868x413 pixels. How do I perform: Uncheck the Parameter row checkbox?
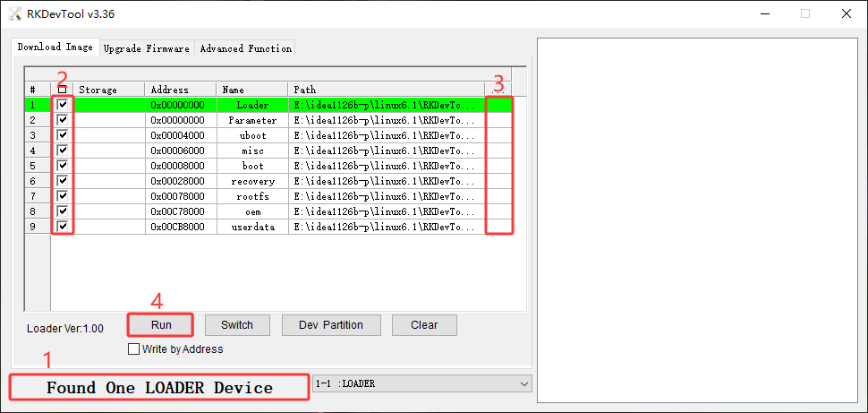[63, 120]
